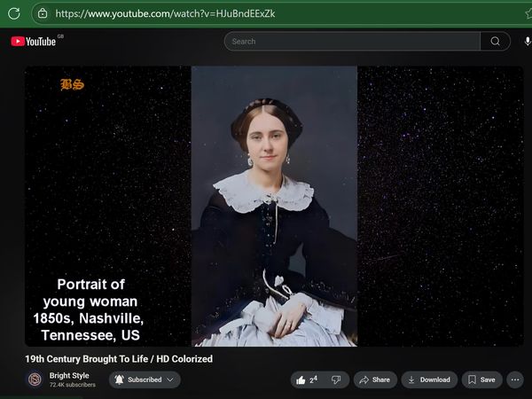532x399 pixels.
Task: Open Bright Style channel avatar
Action: click(35, 379)
